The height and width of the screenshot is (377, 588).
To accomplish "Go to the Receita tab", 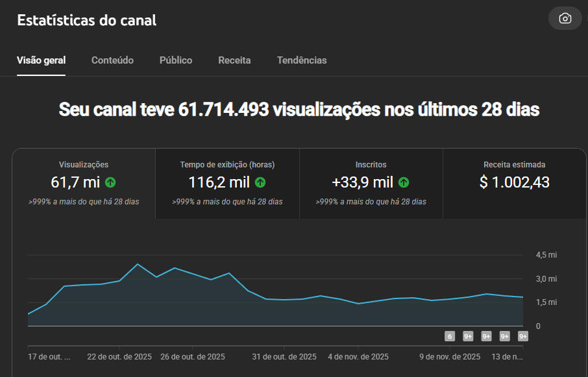I will (x=234, y=60).
